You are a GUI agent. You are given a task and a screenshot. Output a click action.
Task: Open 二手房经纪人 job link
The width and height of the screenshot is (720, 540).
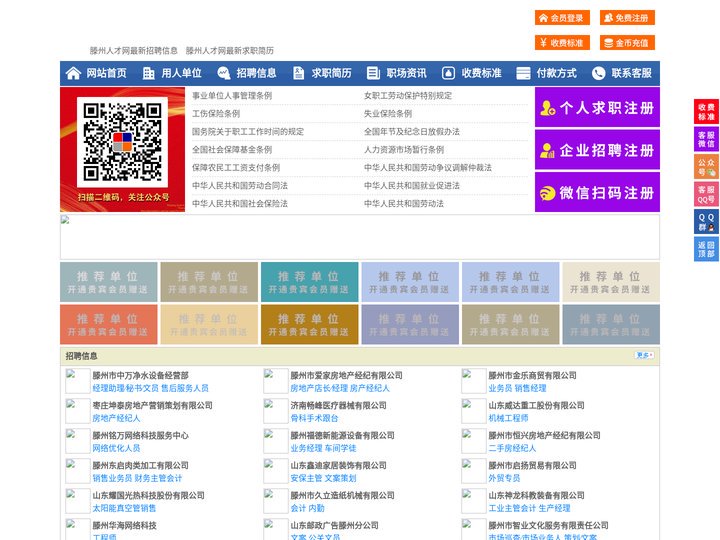tap(512, 448)
